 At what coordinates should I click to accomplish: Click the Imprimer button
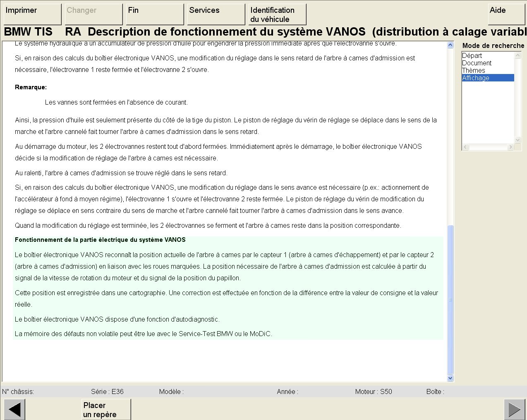tap(33, 14)
